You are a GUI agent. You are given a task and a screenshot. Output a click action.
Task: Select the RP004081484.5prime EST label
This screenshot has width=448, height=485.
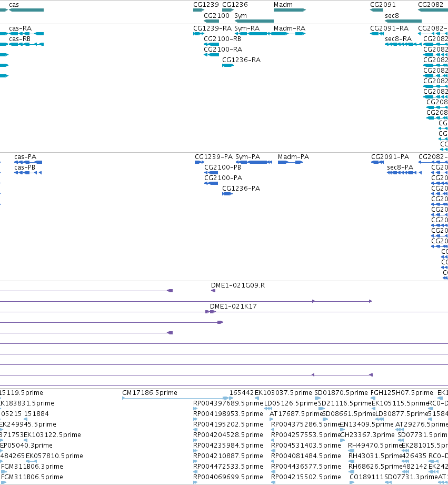click(x=306, y=456)
